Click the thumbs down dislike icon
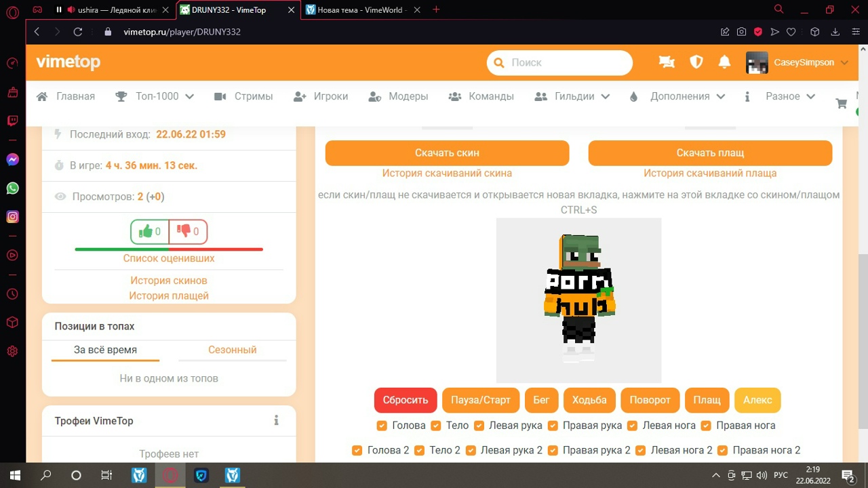 [x=184, y=232]
